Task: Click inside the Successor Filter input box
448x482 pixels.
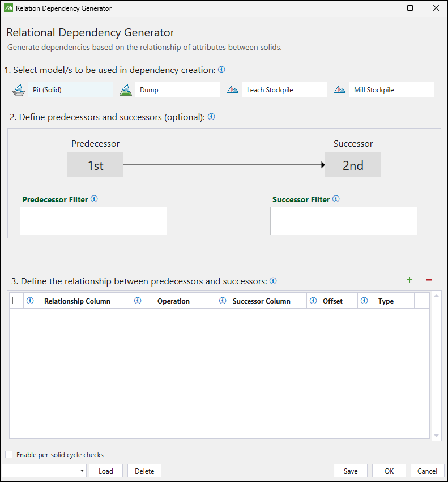Action: pos(344,221)
